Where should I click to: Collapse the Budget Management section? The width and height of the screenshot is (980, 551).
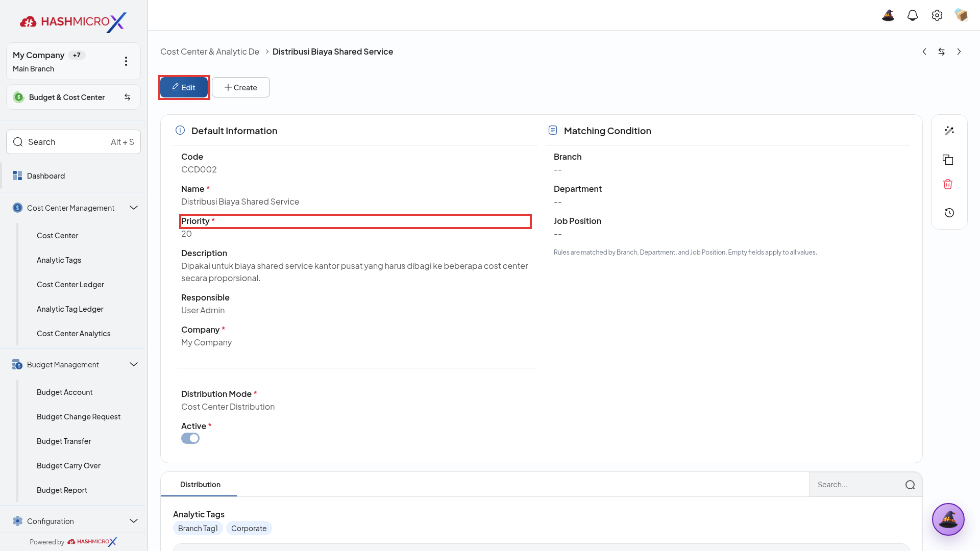(134, 364)
